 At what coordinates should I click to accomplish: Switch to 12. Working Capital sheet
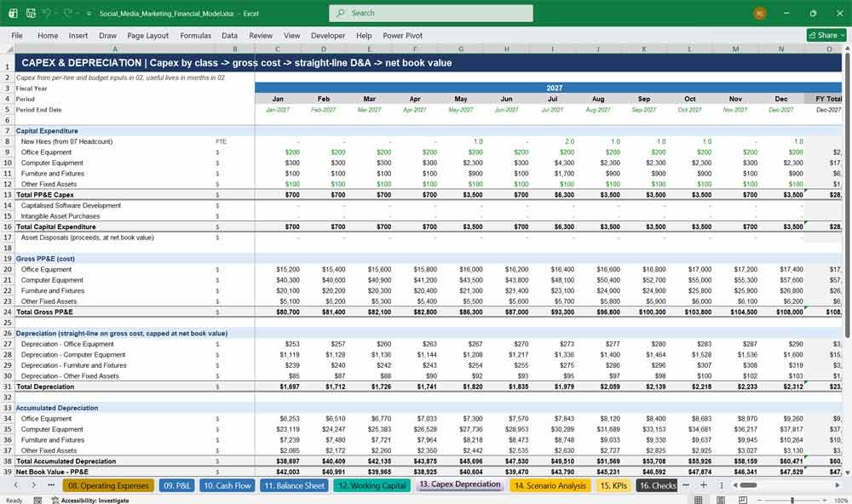(372, 485)
